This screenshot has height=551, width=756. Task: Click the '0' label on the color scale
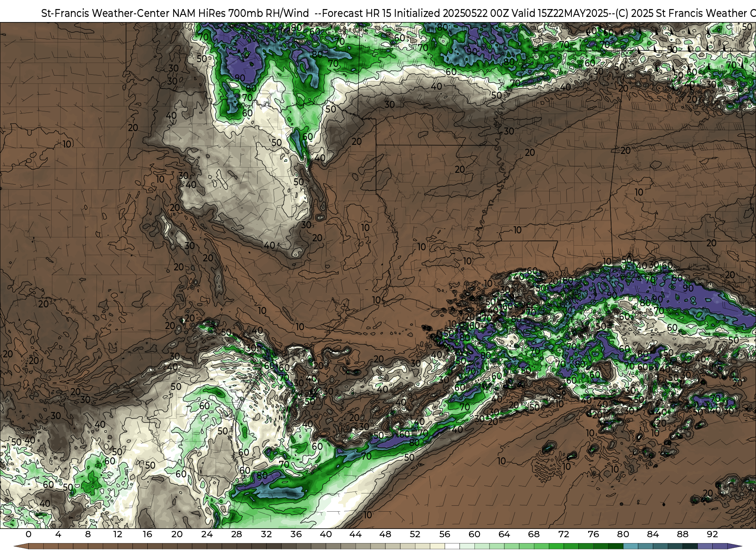point(28,534)
